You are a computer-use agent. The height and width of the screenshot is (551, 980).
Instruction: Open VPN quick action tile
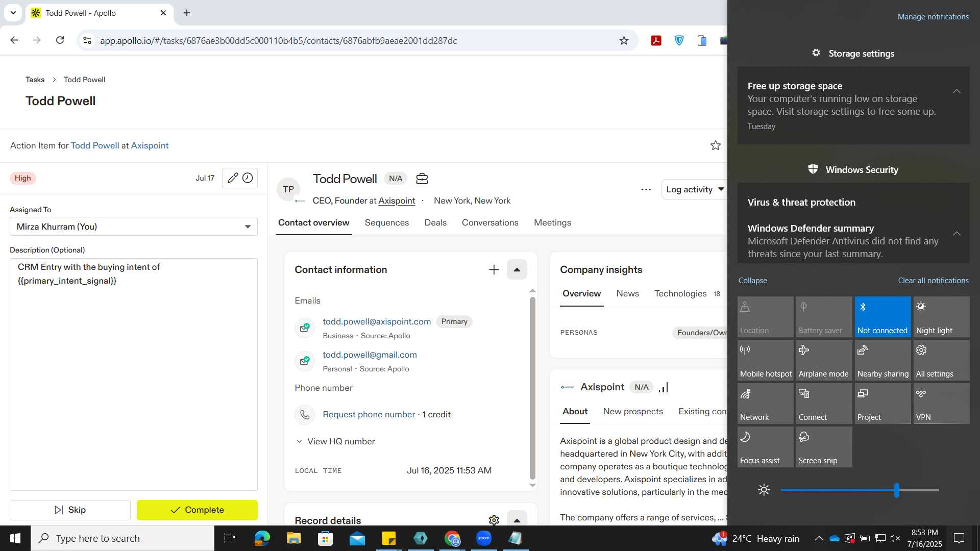pos(941,404)
